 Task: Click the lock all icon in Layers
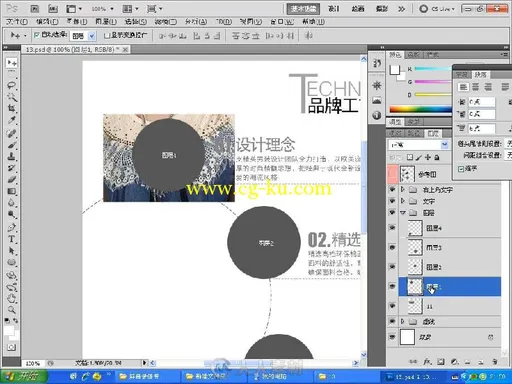coord(437,157)
